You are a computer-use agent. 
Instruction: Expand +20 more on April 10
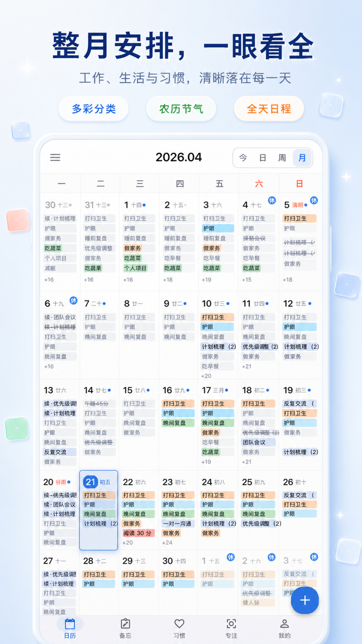coord(206,376)
